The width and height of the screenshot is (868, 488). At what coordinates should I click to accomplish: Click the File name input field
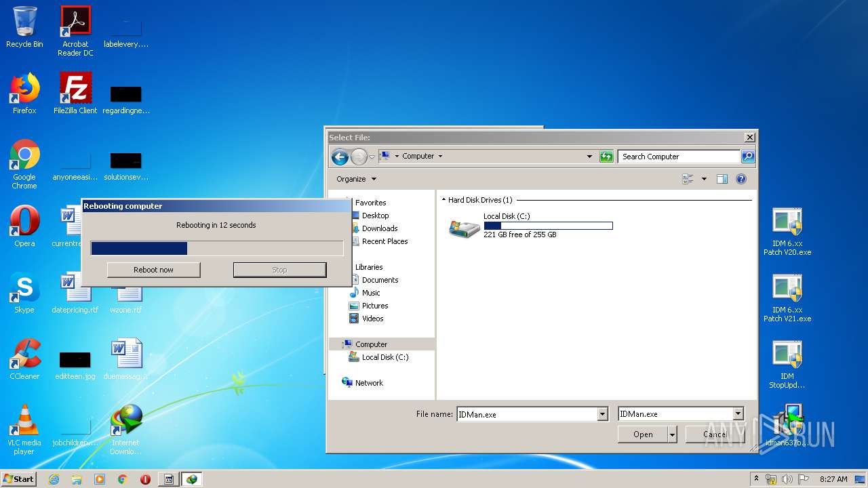pos(526,414)
